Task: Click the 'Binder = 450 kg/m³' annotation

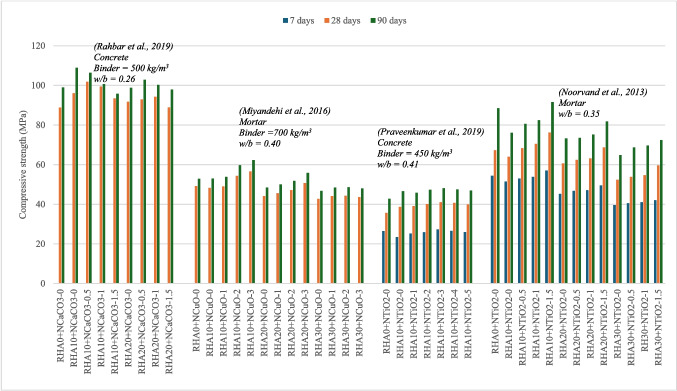Action: tap(414, 153)
